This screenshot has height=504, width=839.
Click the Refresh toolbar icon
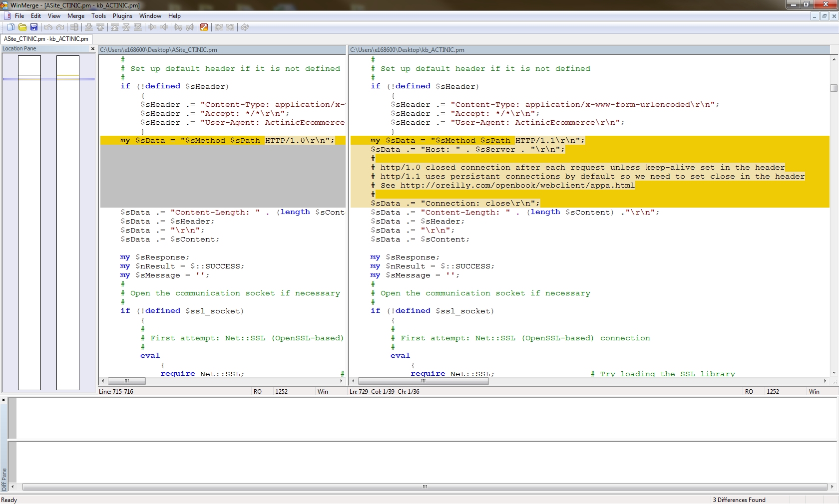point(245,27)
